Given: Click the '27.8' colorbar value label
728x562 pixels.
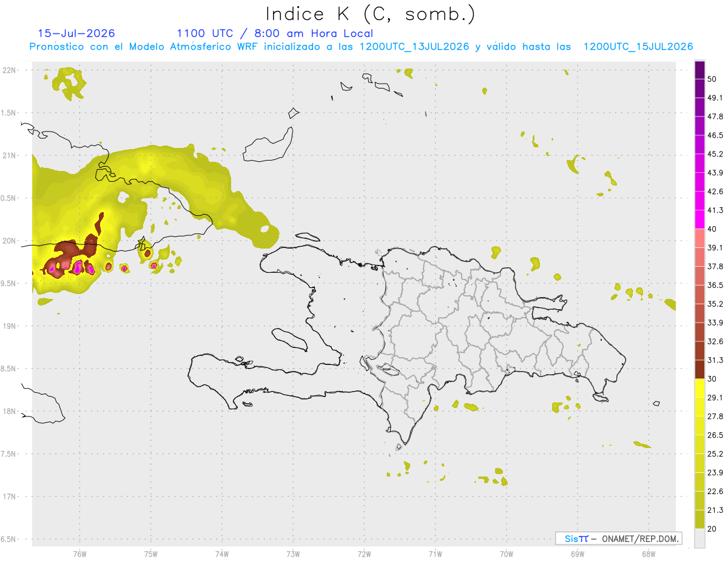Looking at the screenshot, I should coord(715,416).
